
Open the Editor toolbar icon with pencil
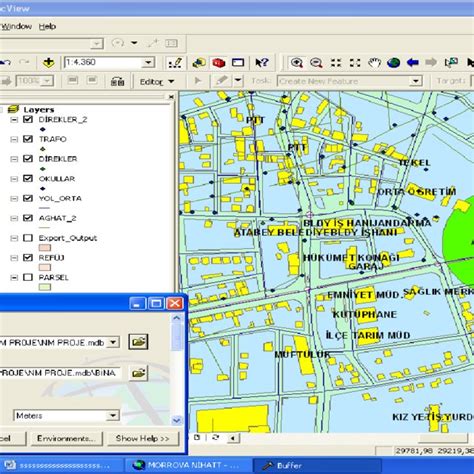point(175,62)
